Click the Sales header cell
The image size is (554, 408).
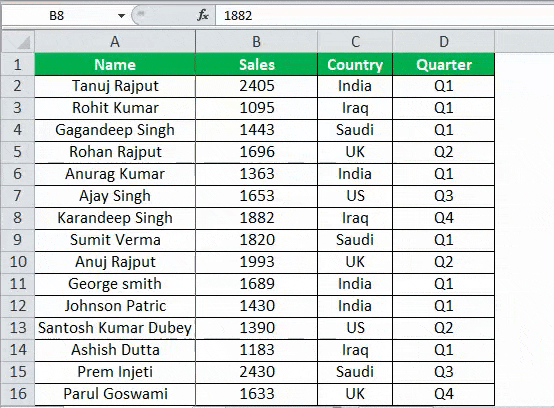257,65
